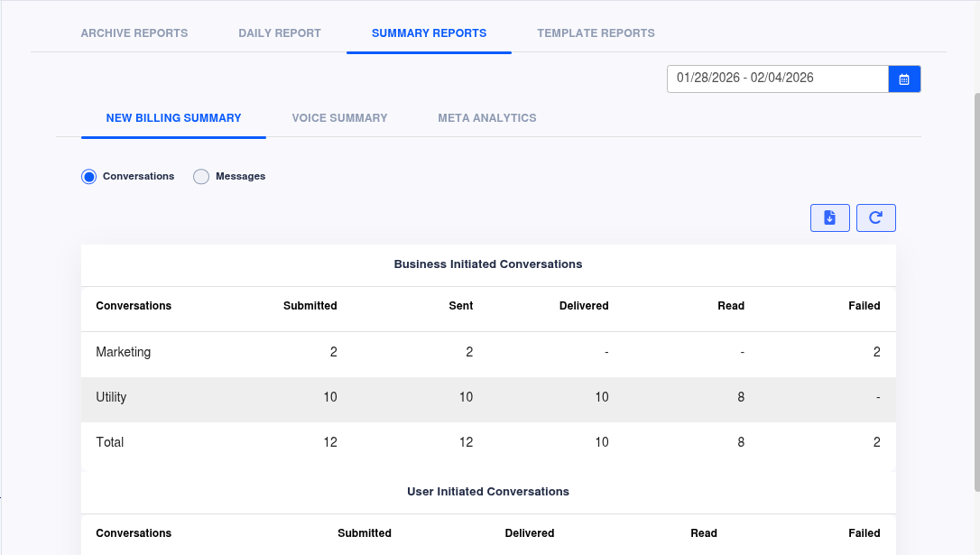Viewport: 980px width, 555px height.
Task: Open the date range calendar picker
Action: pos(904,79)
